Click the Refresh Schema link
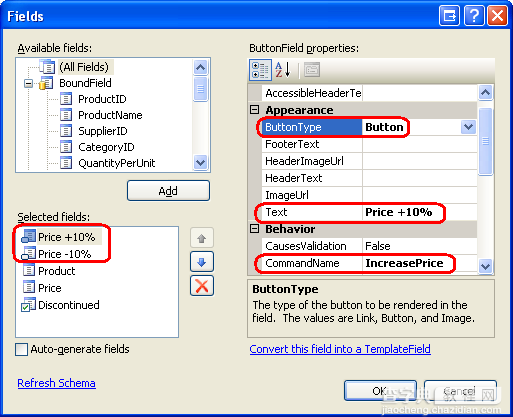This screenshot has width=513, height=417. click(57, 383)
